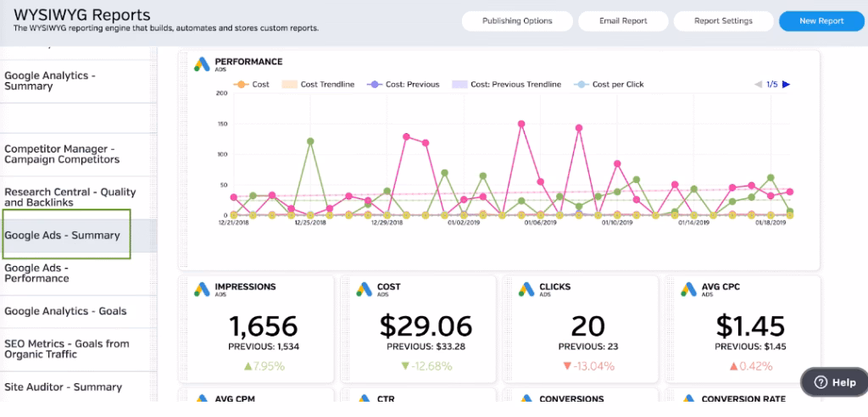868x417 pixels.
Task: Go to previous legend page with left arrow
Action: tap(759, 85)
